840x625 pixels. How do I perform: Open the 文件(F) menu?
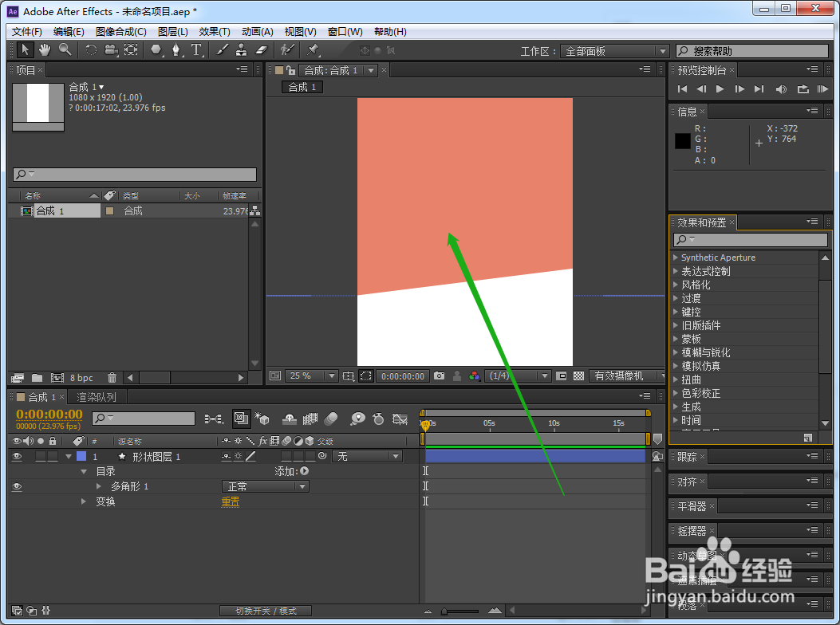click(27, 32)
